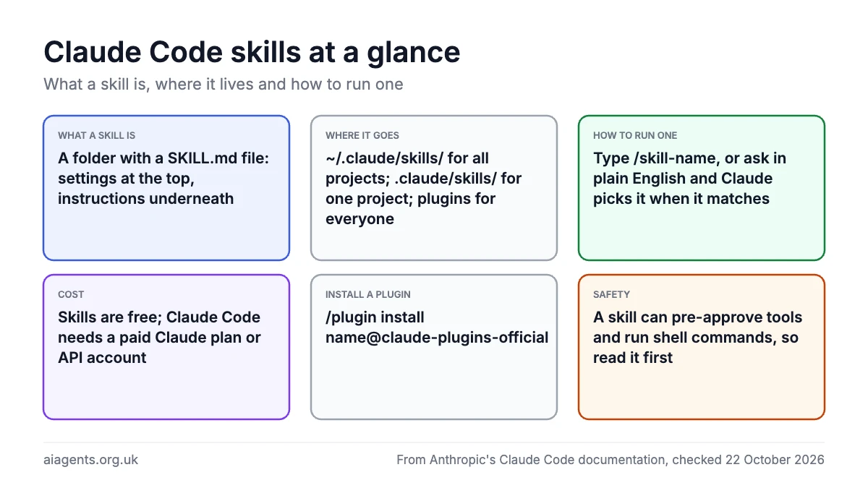Viewport: 868px width, 488px height.
Task: Select the 'Skills are free' text
Action: pos(159,337)
